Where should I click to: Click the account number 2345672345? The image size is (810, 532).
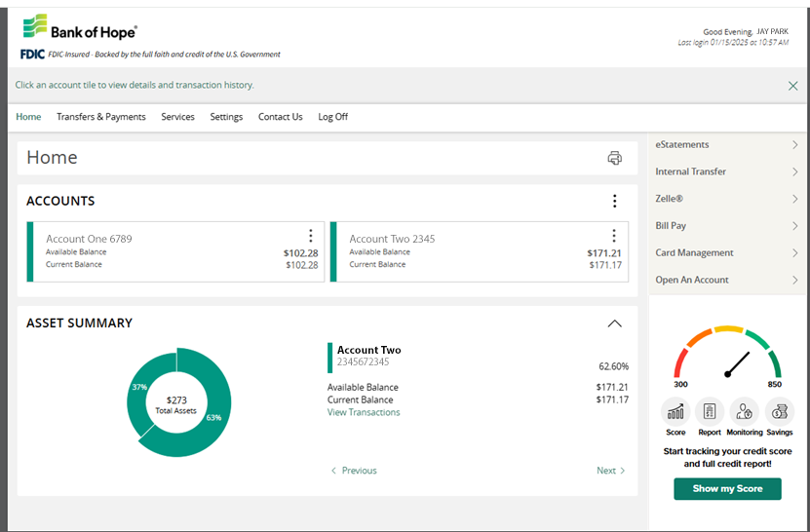(364, 362)
